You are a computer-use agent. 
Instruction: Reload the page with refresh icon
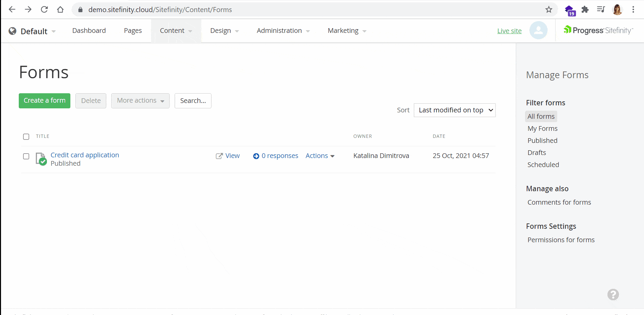point(44,9)
